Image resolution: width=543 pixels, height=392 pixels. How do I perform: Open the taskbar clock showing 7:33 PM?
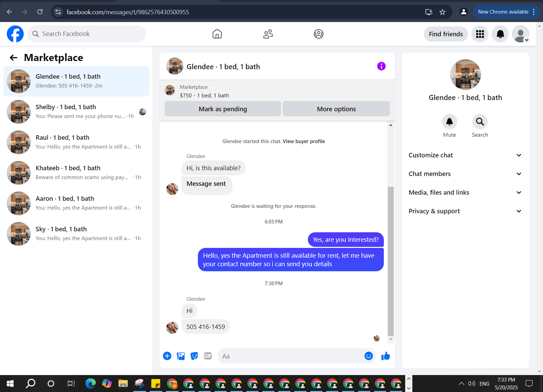506,384
